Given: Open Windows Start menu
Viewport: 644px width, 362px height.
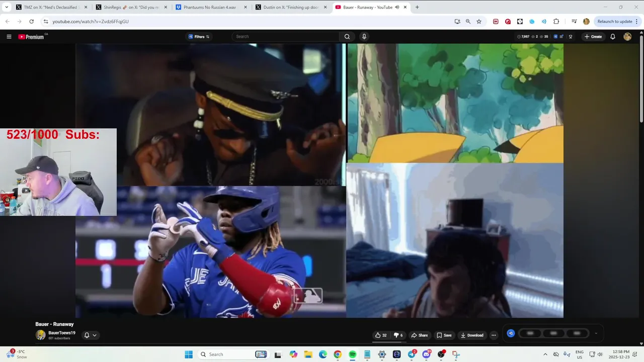Looking at the screenshot, I should [189, 354].
